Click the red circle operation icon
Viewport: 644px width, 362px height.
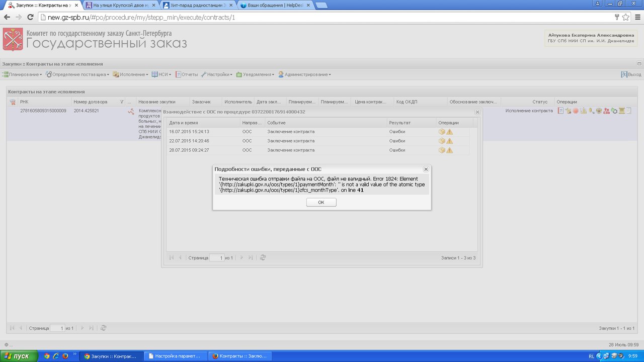576,111
